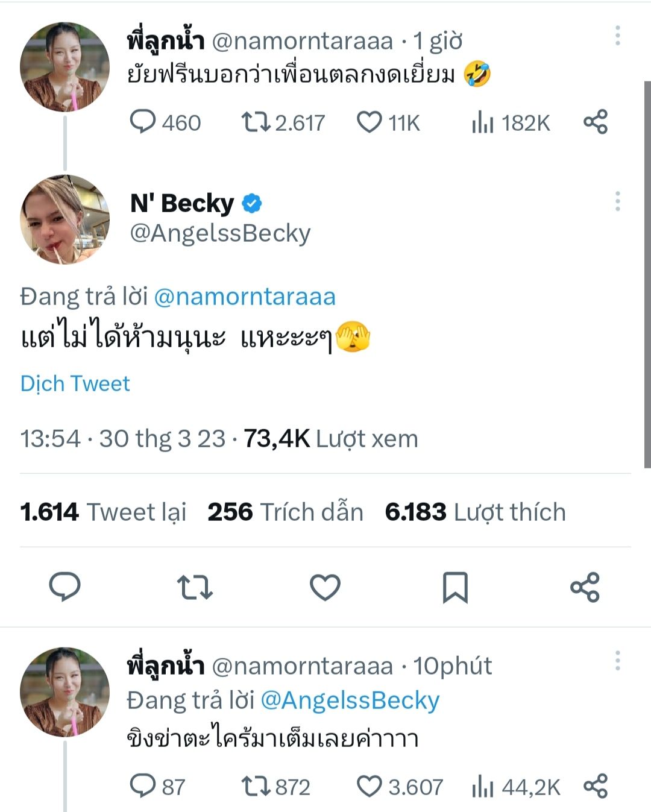Share N' Becky's main tweet
Image resolution: width=651 pixels, height=812 pixels.
point(585,587)
